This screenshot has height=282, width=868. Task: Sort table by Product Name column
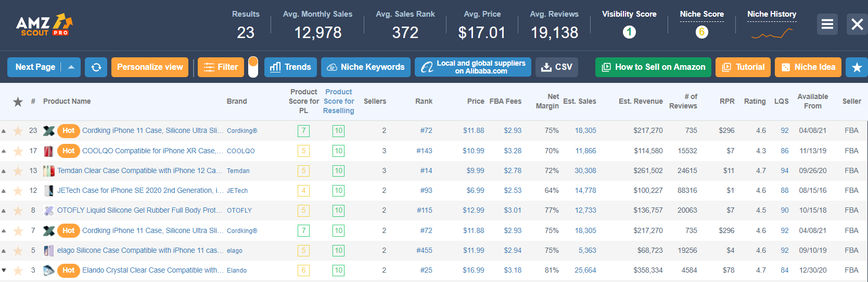67,101
